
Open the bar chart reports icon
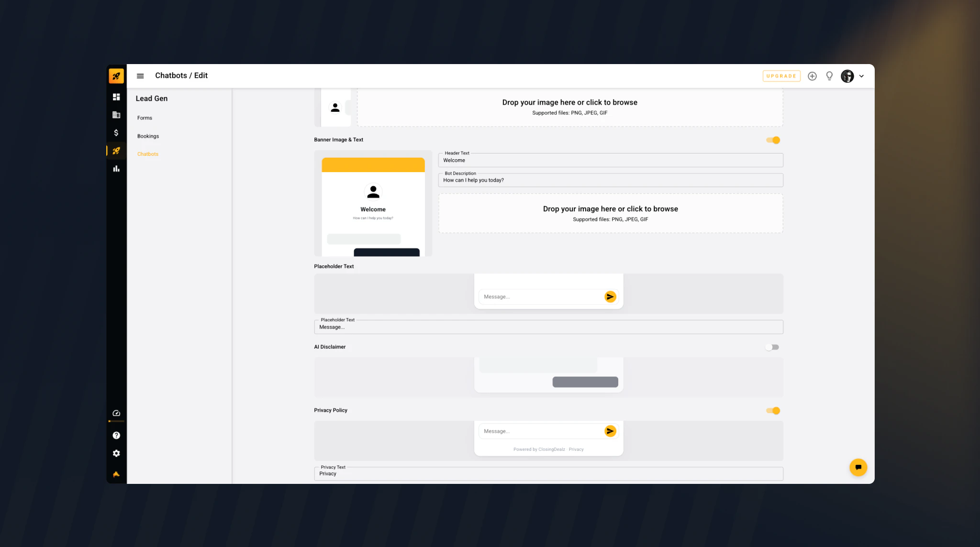(x=116, y=169)
